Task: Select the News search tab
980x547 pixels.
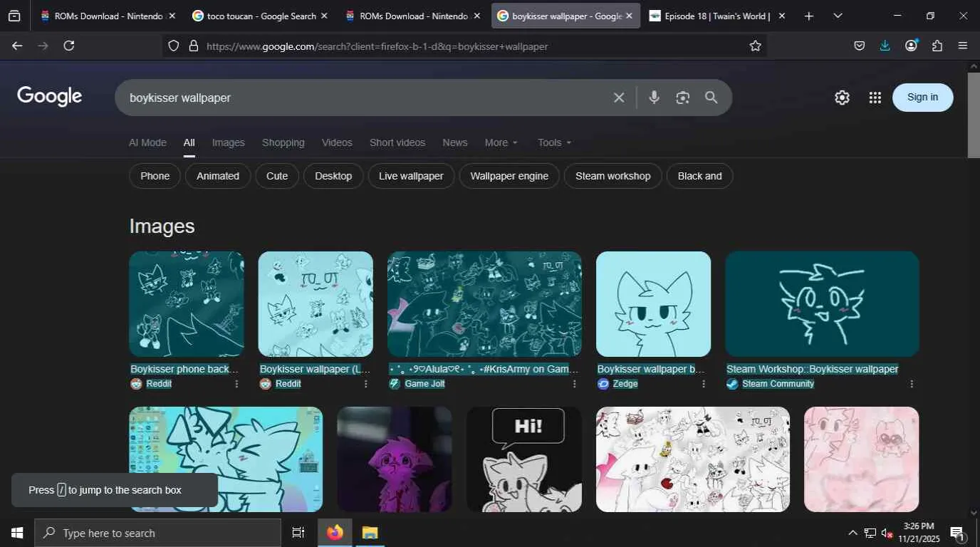Action: (x=455, y=142)
